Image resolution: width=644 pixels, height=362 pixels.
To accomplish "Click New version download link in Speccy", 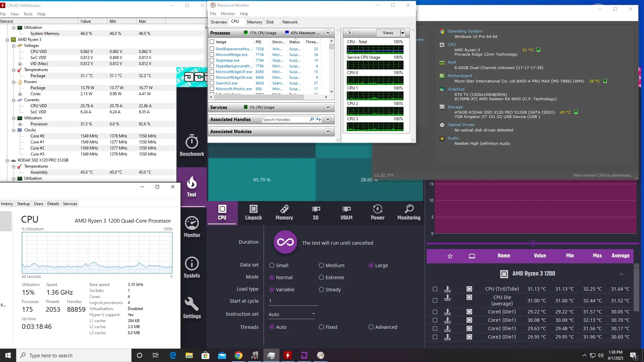I will tap(603, 175).
